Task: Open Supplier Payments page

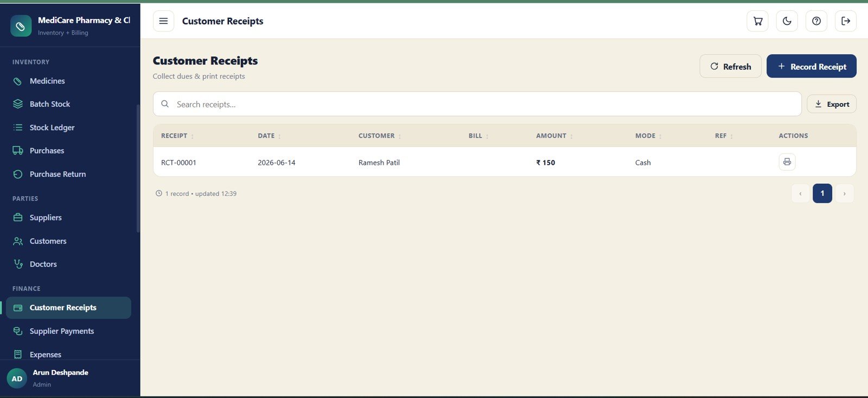Action: (68, 331)
